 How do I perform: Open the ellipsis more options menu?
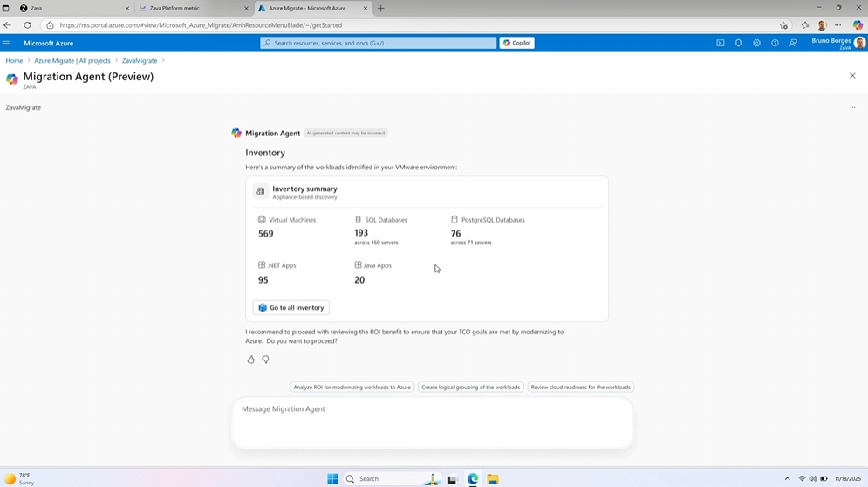click(x=852, y=107)
